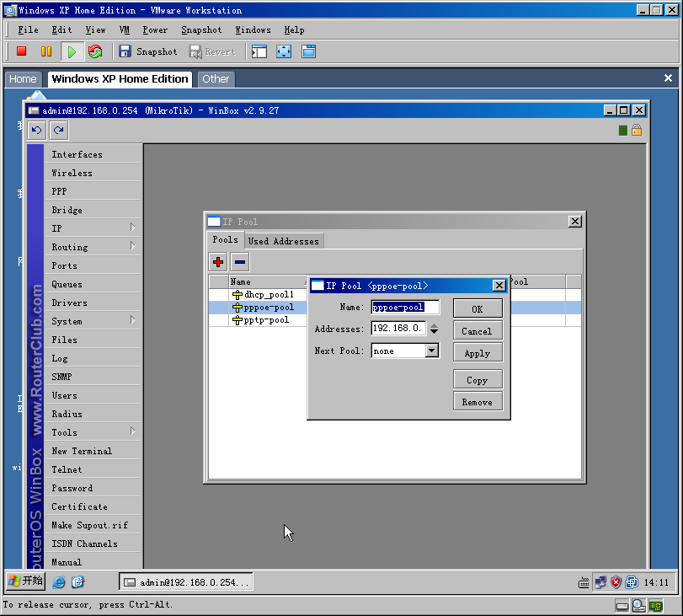The width and height of the screenshot is (683, 616).
Task: Expand the IP submenu in sidebar
Action: click(x=133, y=228)
